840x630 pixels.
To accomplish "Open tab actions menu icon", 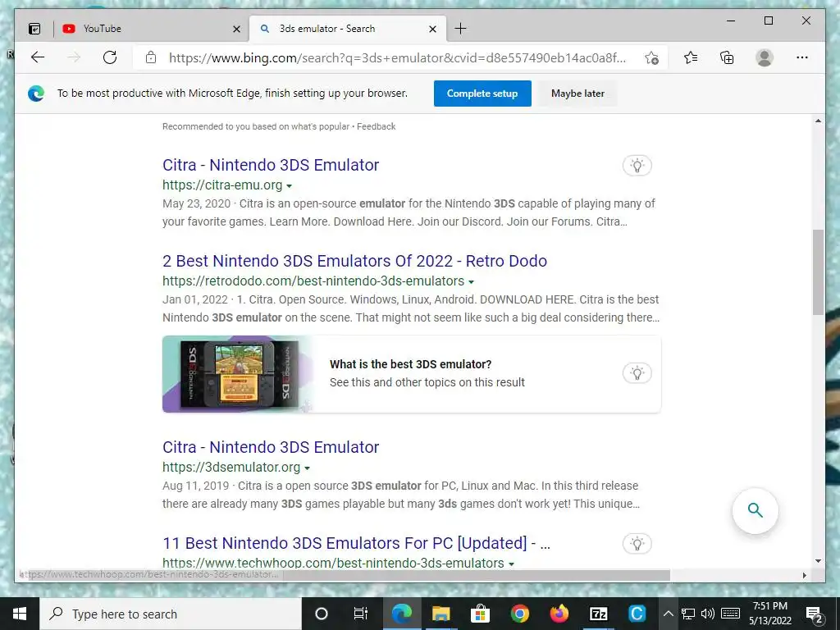I will 34,29.
